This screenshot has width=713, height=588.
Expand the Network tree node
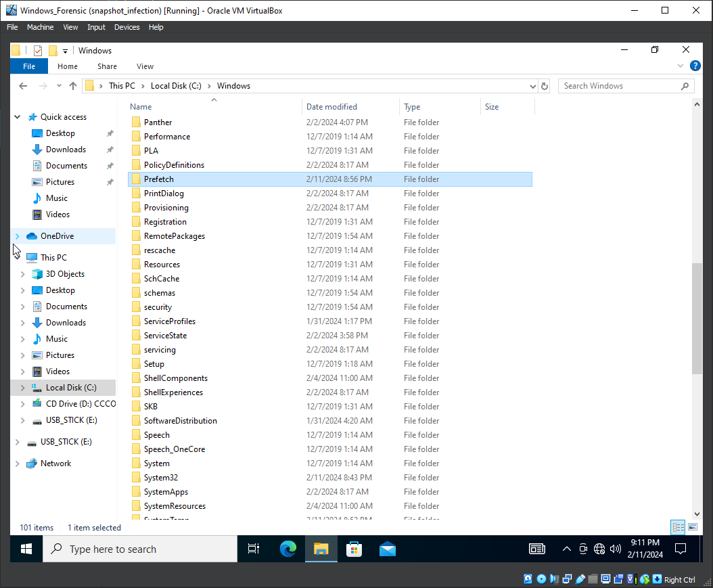(17, 463)
